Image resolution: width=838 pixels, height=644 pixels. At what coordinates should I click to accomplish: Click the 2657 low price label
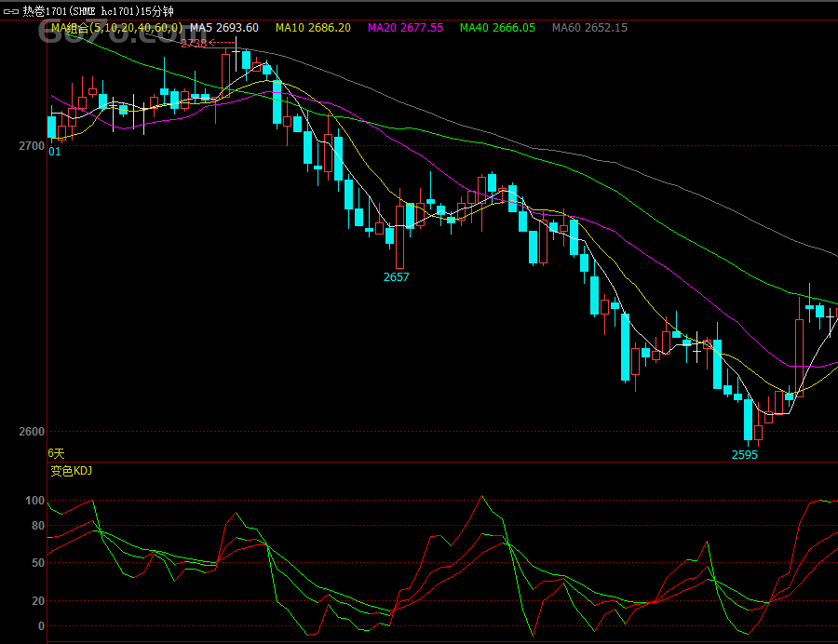point(396,276)
